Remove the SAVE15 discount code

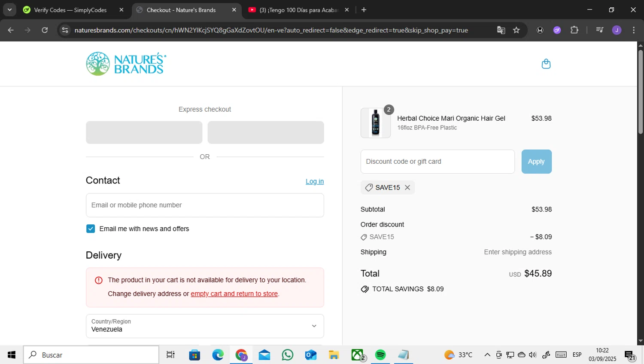[407, 187]
